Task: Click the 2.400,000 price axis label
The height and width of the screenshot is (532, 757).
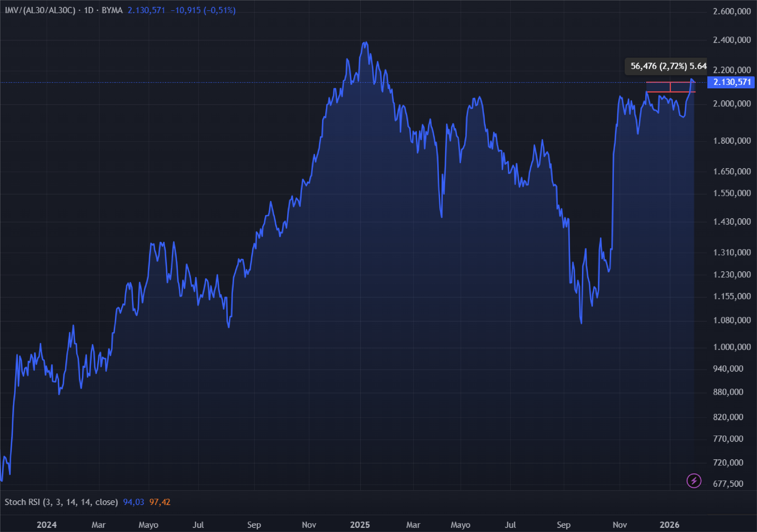Action: 732,40
